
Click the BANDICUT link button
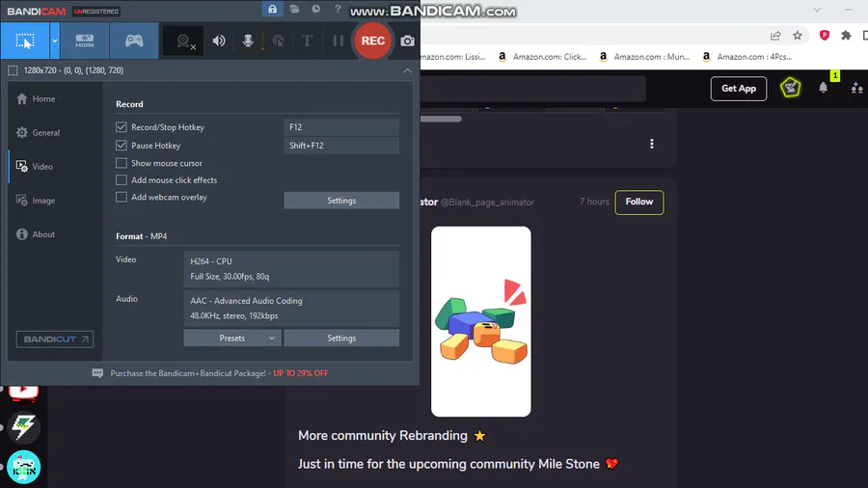55,339
